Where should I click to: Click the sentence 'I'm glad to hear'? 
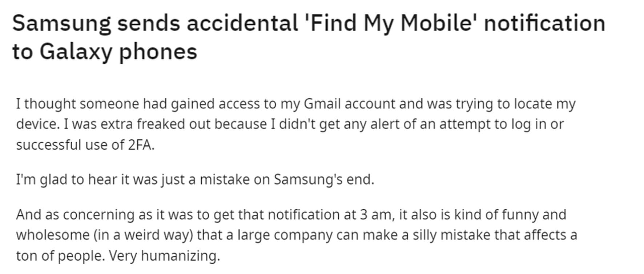click(x=195, y=179)
